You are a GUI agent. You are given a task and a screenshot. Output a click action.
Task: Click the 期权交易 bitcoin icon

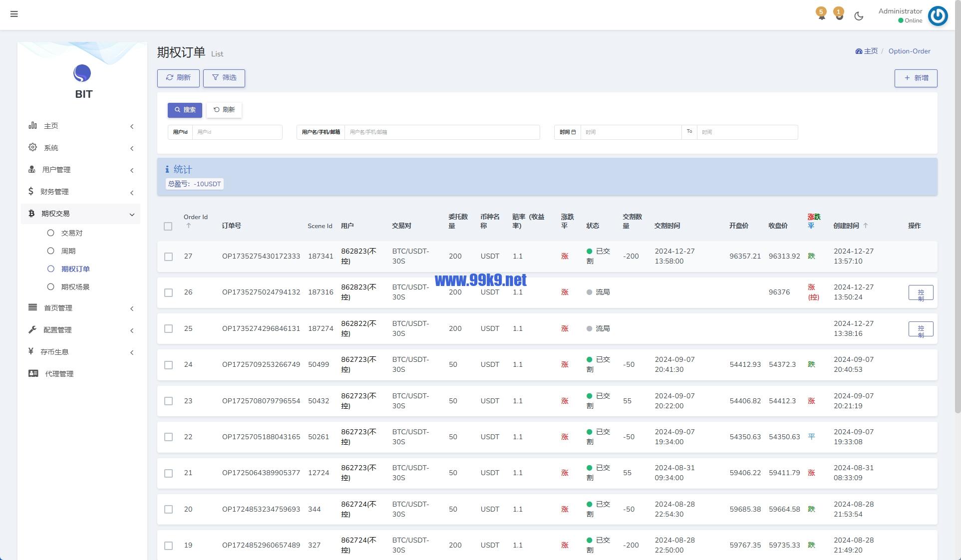31,213
